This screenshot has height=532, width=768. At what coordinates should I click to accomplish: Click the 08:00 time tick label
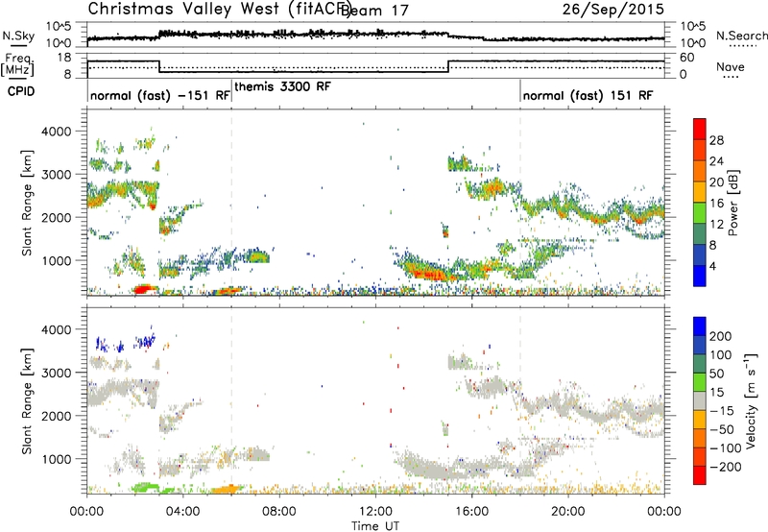pyautogui.click(x=279, y=512)
